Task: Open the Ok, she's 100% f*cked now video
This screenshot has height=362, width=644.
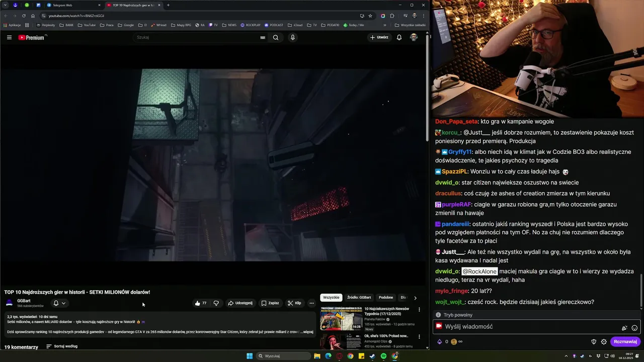Action: (x=386, y=336)
